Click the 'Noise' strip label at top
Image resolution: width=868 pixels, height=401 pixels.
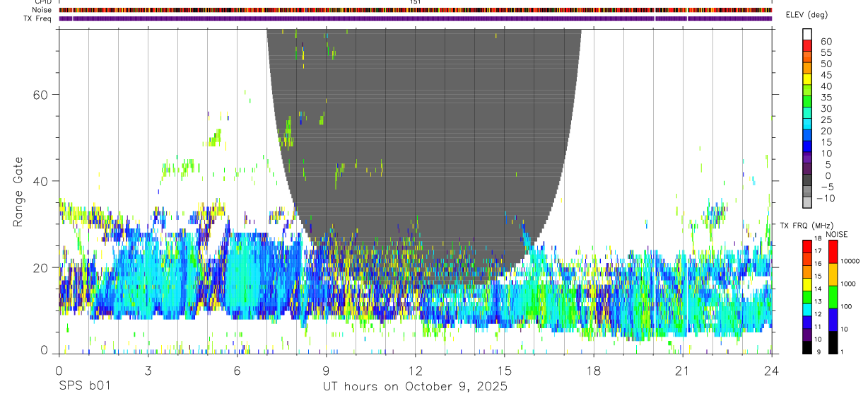(x=43, y=10)
